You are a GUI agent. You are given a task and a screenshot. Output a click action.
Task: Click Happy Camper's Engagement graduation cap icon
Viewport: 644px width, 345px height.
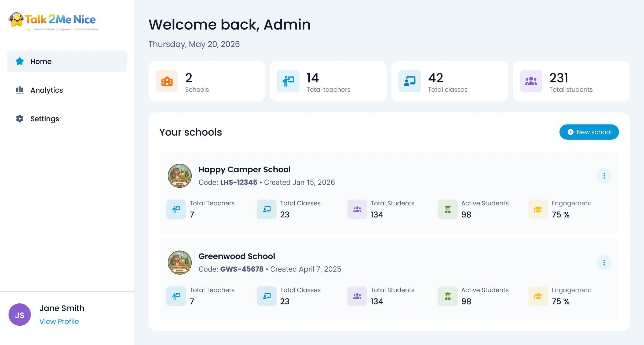click(x=538, y=209)
